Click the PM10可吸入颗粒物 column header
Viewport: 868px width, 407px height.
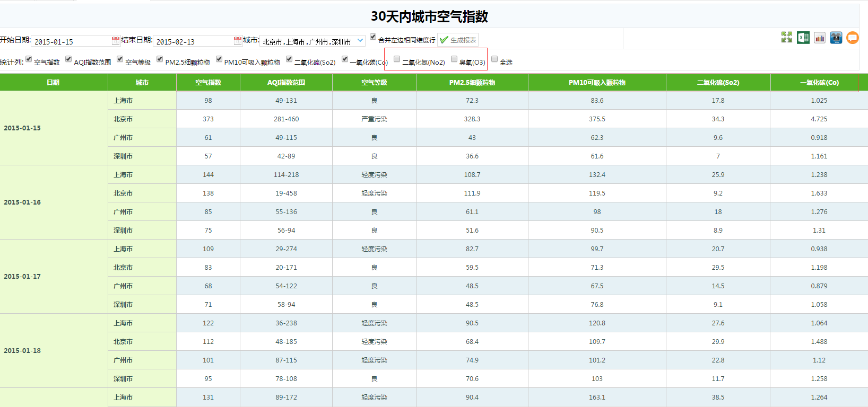point(597,83)
